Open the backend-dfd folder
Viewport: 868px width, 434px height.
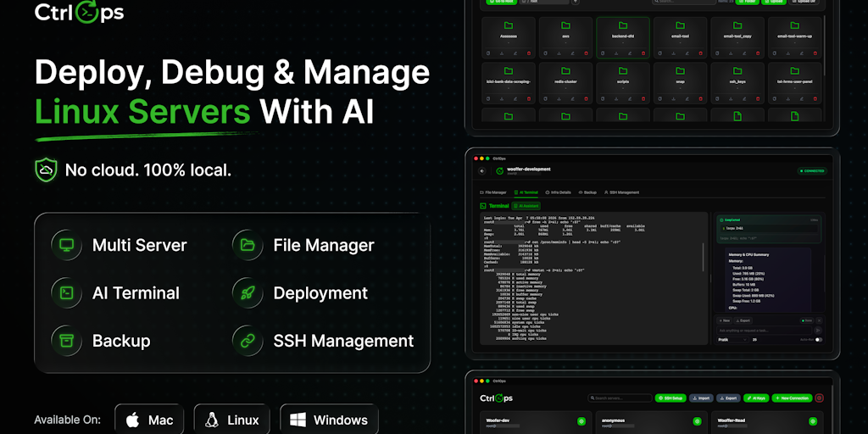pos(623,37)
